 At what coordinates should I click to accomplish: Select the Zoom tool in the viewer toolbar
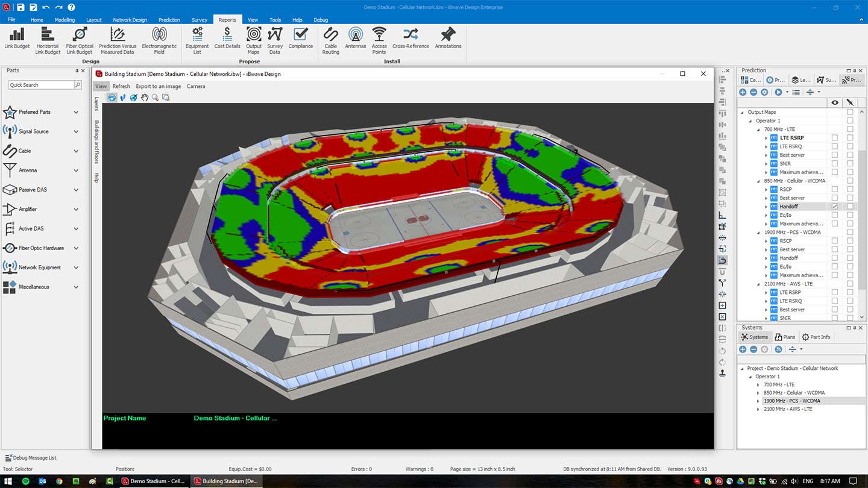156,97
